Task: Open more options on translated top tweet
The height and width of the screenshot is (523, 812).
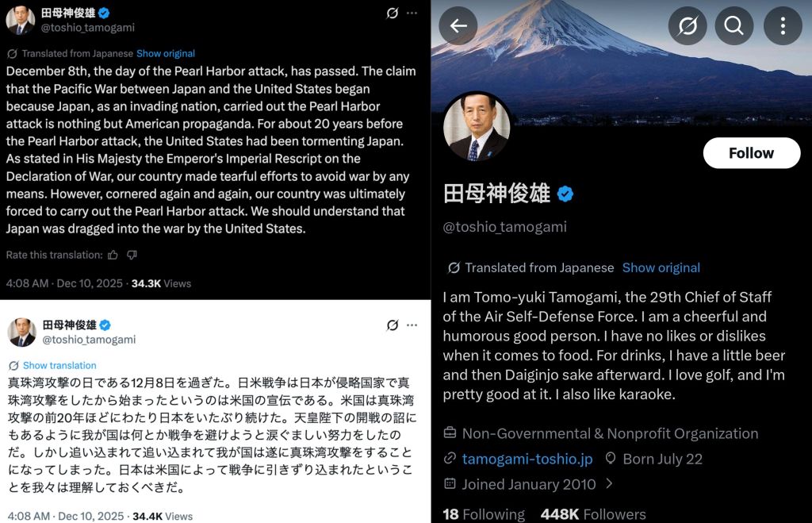Action: pos(412,13)
